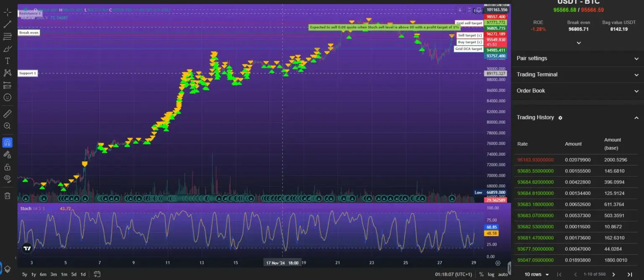Viewport: 644px width, 280px height.
Task: Open Trading History settings via gear icon
Action: tap(560, 118)
